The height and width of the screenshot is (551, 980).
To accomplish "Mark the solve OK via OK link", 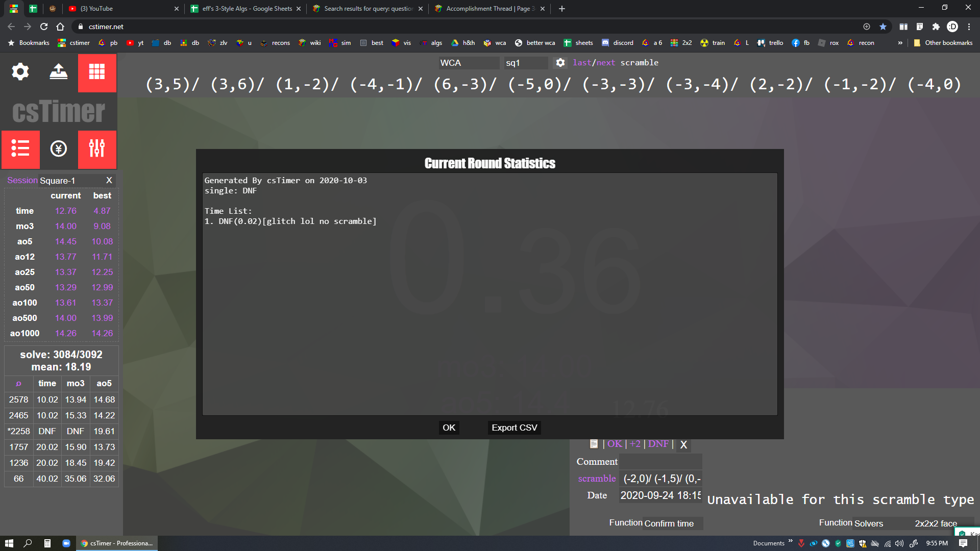I will [615, 444].
